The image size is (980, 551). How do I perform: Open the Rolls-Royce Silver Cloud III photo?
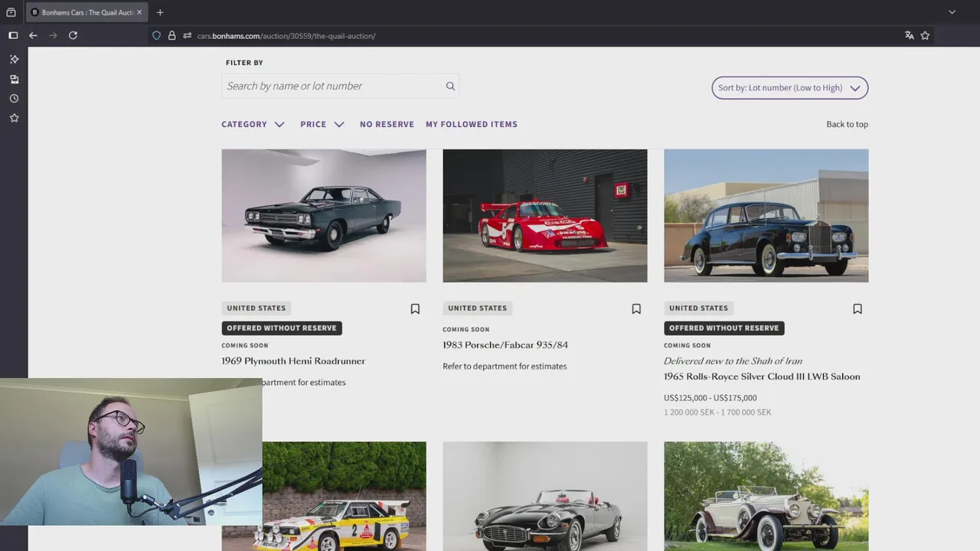coord(766,216)
